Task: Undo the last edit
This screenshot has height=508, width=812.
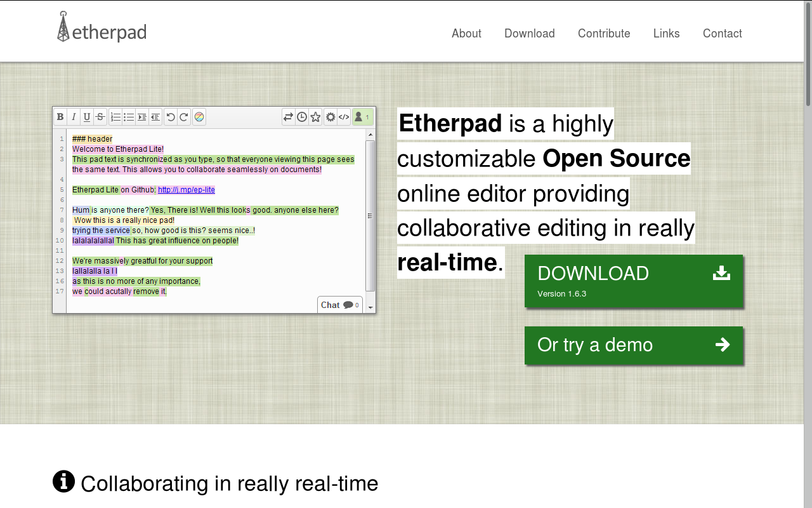Action: pyautogui.click(x=171, y=117)
